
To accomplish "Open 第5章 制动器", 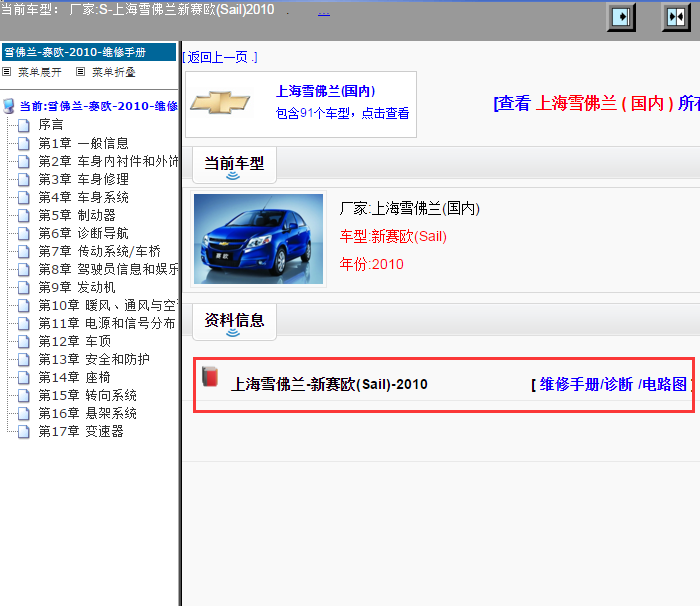I will [77, 215].
